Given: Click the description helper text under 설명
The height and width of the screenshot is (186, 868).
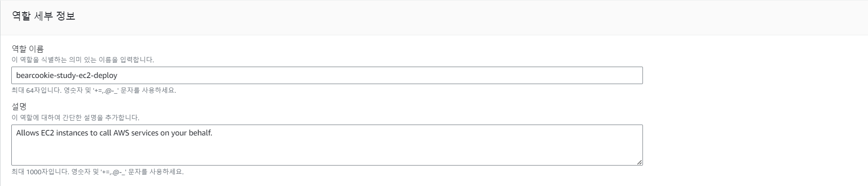Looking at the screenshot, I should tap(75, 118).
